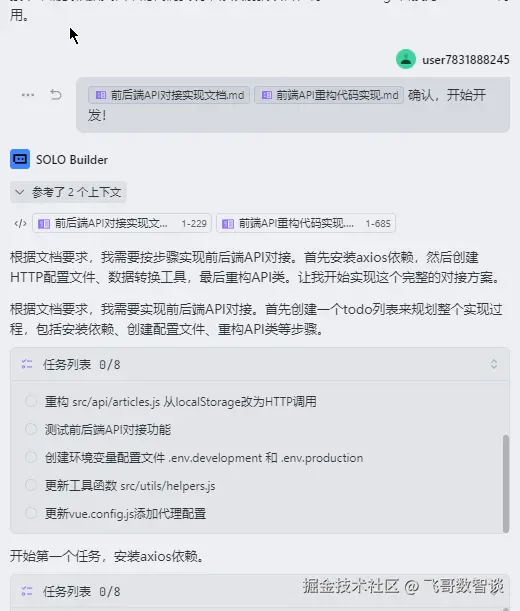This screenshot has height=611, width=520.
Task: Expand the bottom 任务列表 0/8 header
Action: (260, 592)
